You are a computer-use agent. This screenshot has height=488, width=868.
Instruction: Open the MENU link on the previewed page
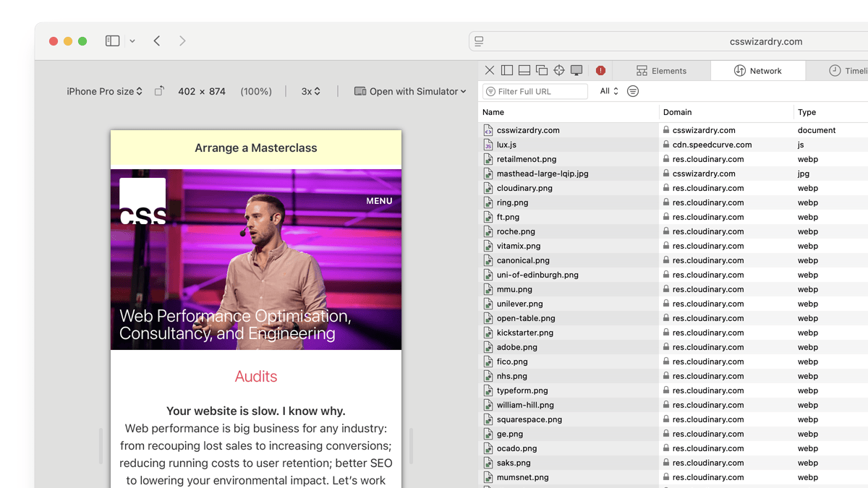(378, 200)
